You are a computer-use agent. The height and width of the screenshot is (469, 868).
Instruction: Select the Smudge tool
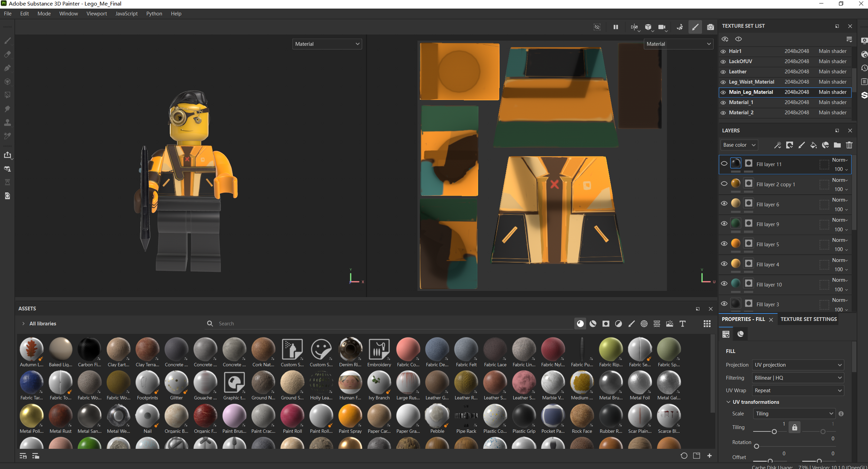[7, 109]
